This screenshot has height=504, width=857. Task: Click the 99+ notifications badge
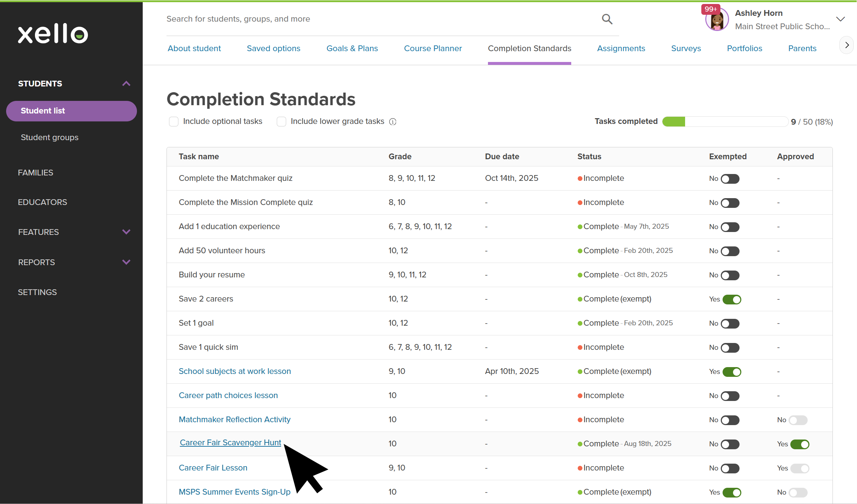[x=710, y=9]
